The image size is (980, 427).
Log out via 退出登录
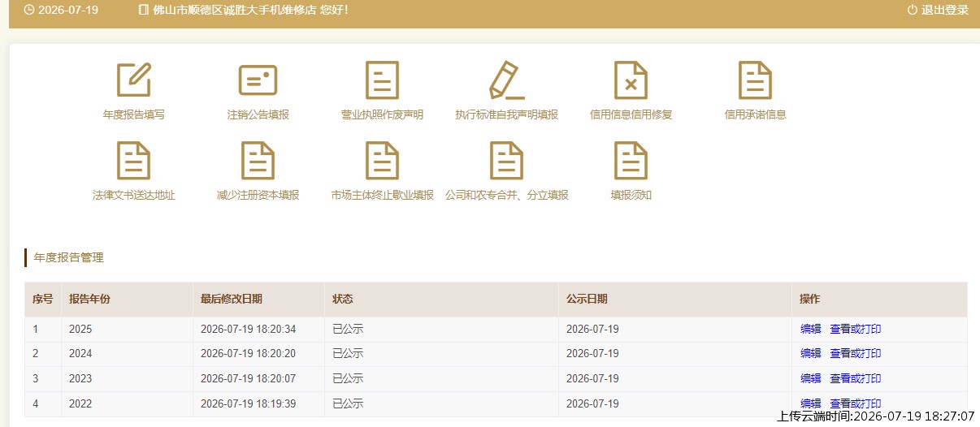pos(938,10)
